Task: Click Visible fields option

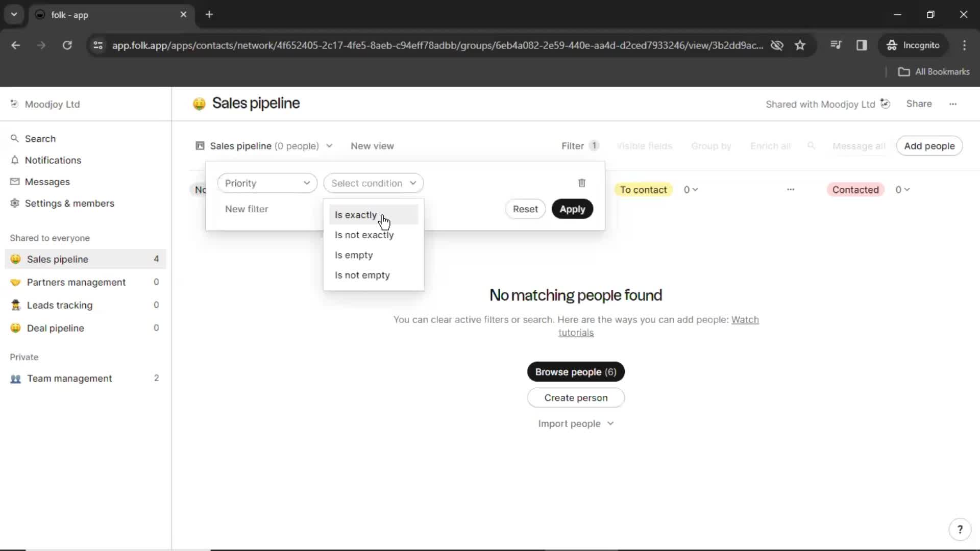Action: coord(644,146)
